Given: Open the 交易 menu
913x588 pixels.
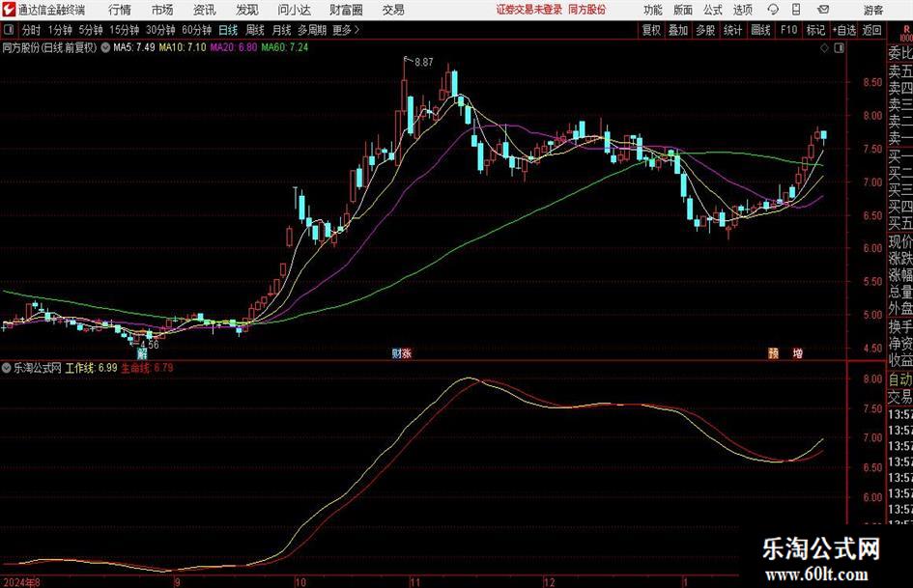Looking at the screenshot, I should pyautogui.click(x=393, y=10).
